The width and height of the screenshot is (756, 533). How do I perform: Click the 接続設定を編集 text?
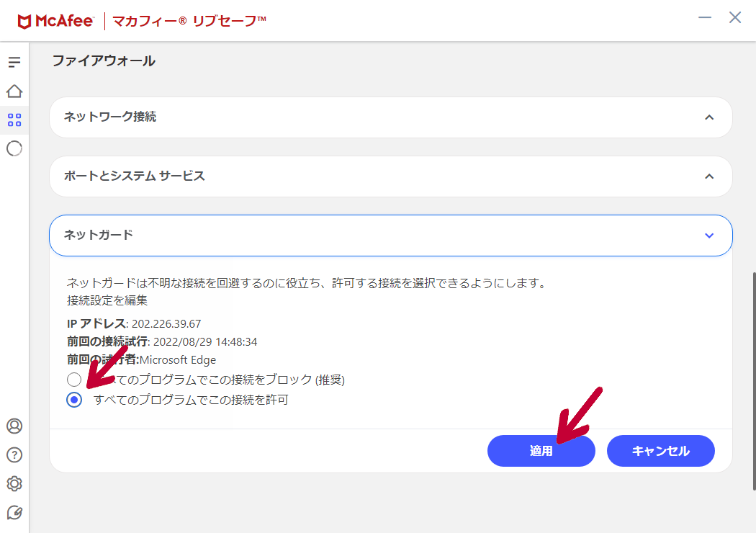[x=107, y=300]
